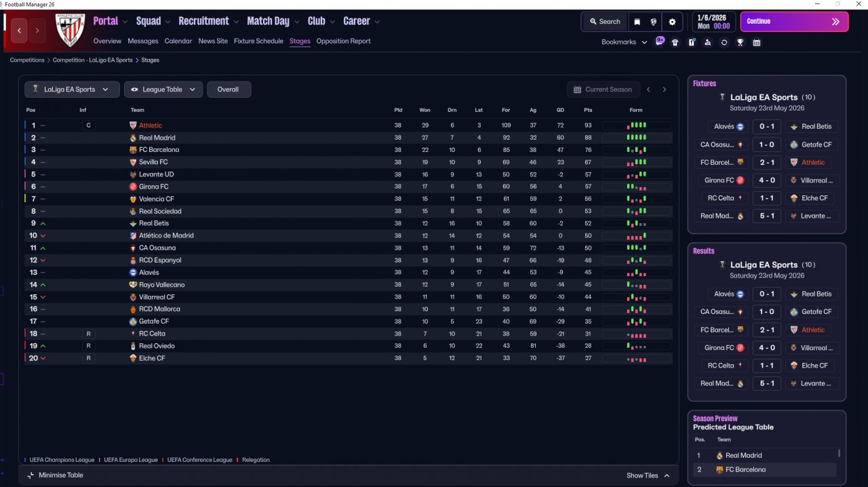Screen dimensions: 868x487
Task: Go back with the left arrow button
Action: pyautogui.click(x=20, y=31)
